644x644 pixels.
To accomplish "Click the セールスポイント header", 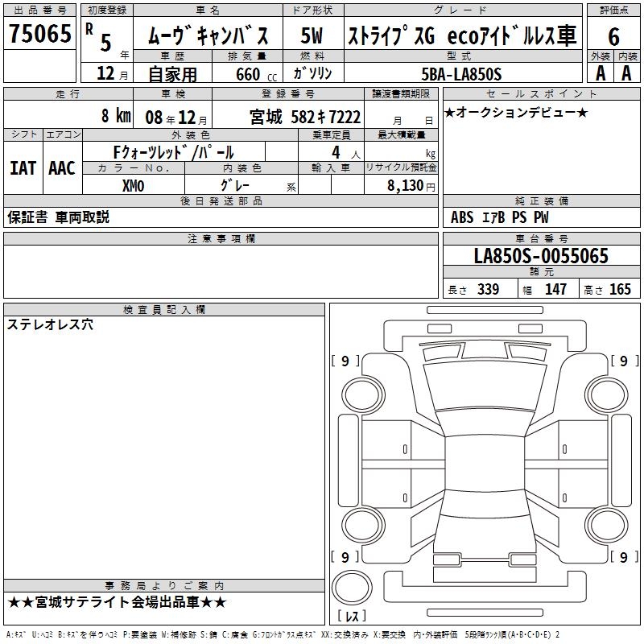I will click(541, 93).
